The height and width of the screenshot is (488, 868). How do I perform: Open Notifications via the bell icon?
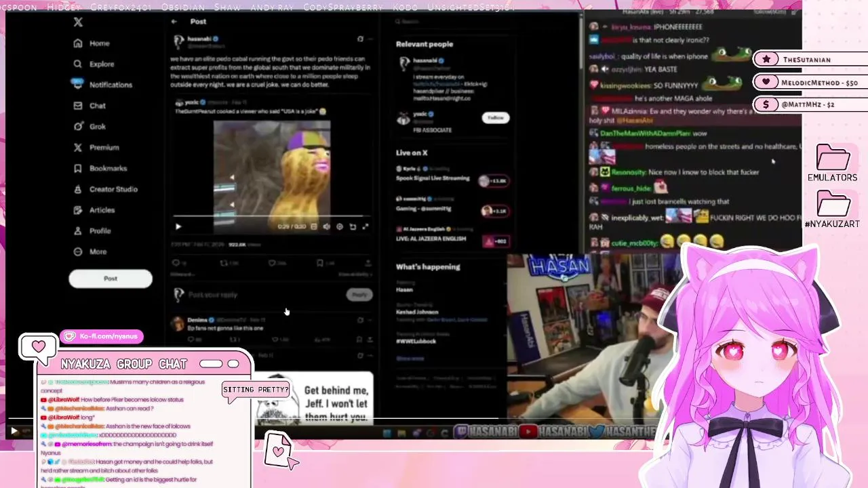pyautogui.click(x=78, y=85)
